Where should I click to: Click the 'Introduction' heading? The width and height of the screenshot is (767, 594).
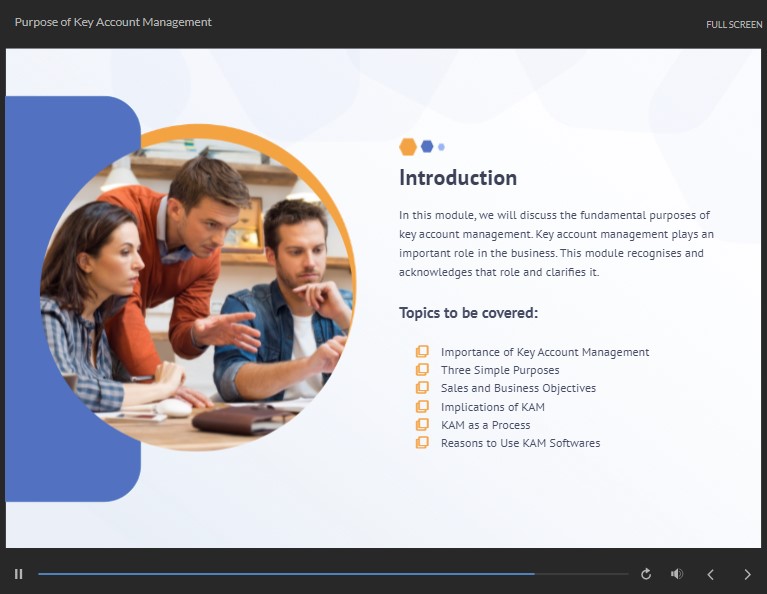(x=458, y=178)
